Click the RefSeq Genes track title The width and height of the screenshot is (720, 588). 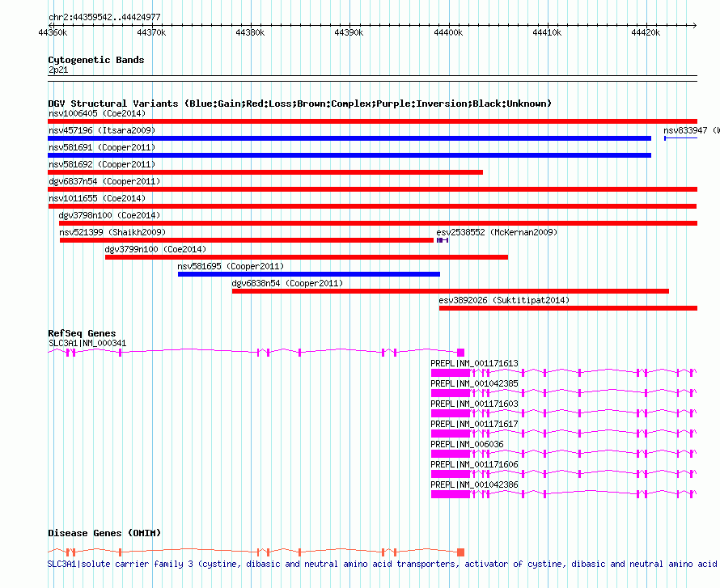pos(82,334)
